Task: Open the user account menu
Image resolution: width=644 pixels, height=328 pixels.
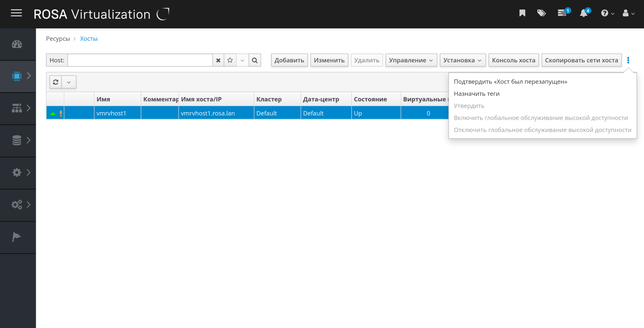Action: (x=628, y=13)
